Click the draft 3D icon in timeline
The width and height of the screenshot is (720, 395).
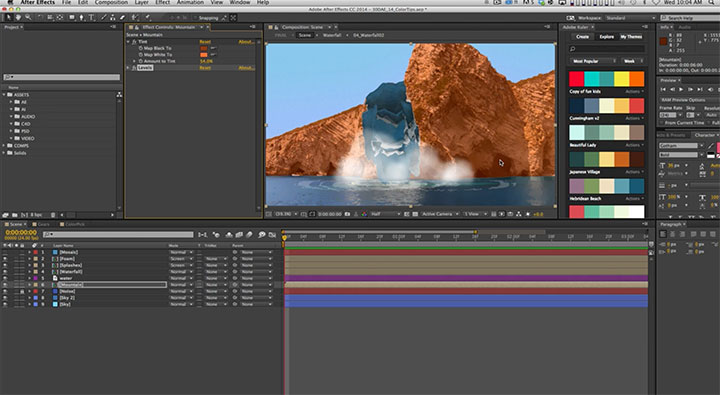216,235
